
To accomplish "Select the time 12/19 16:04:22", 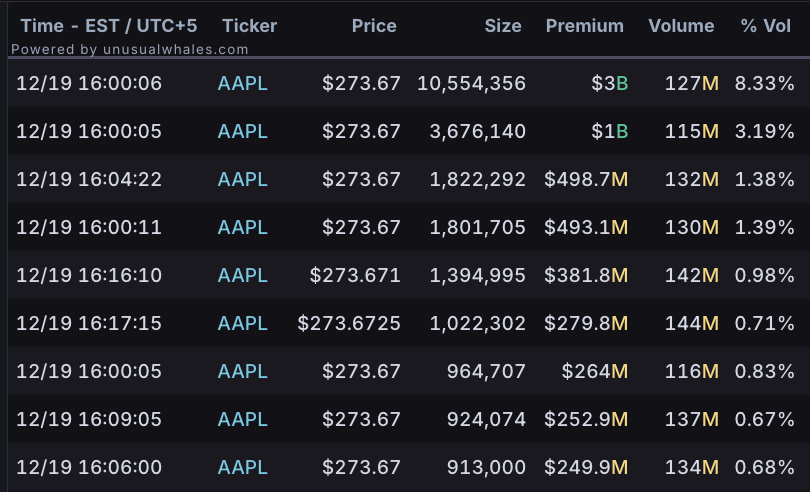I will pos(89,179).
